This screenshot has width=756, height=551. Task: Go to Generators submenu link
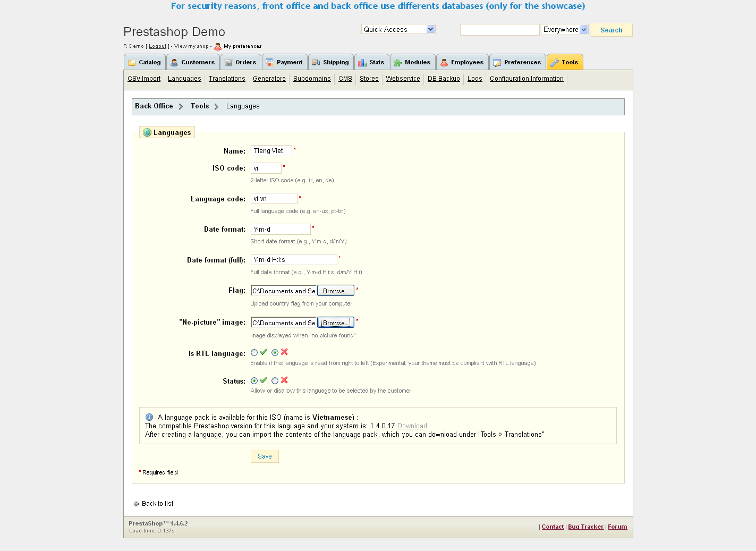pyautogui.click(x=269, y=79)
